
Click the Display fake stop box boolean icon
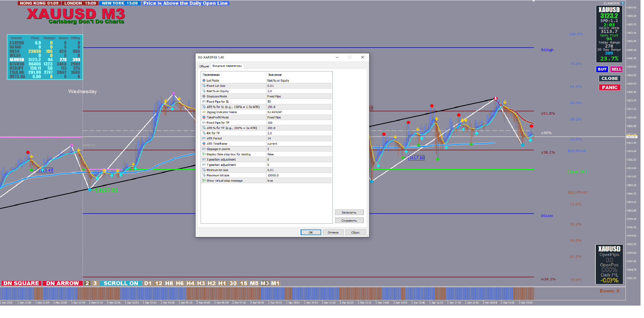pos(204,154)
